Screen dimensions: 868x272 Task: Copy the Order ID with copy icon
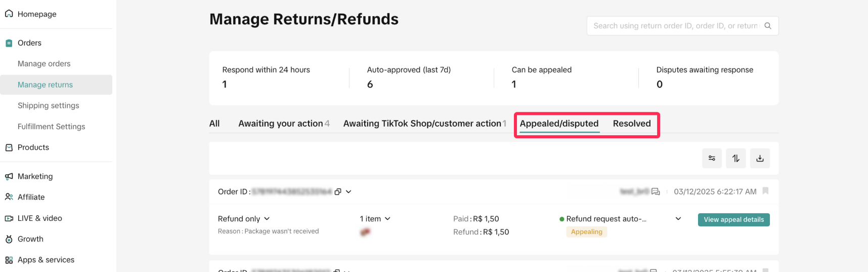tap(338, 192)
